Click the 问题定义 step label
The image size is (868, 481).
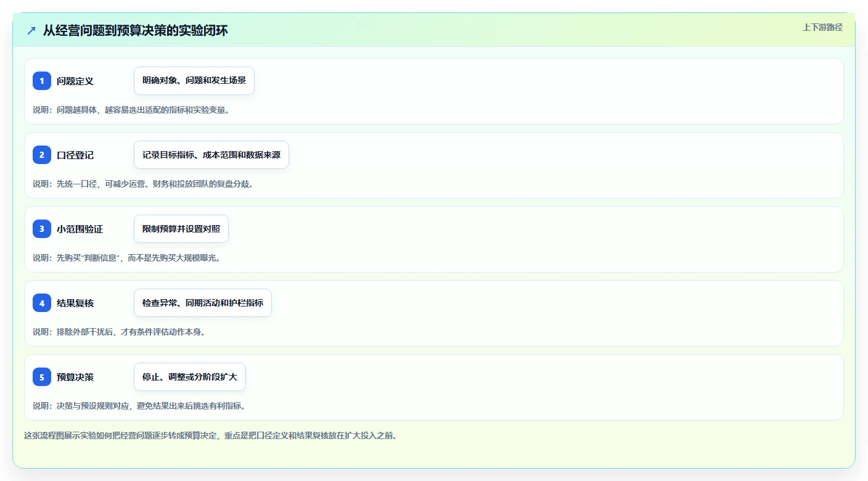click(x=75, y=81)
